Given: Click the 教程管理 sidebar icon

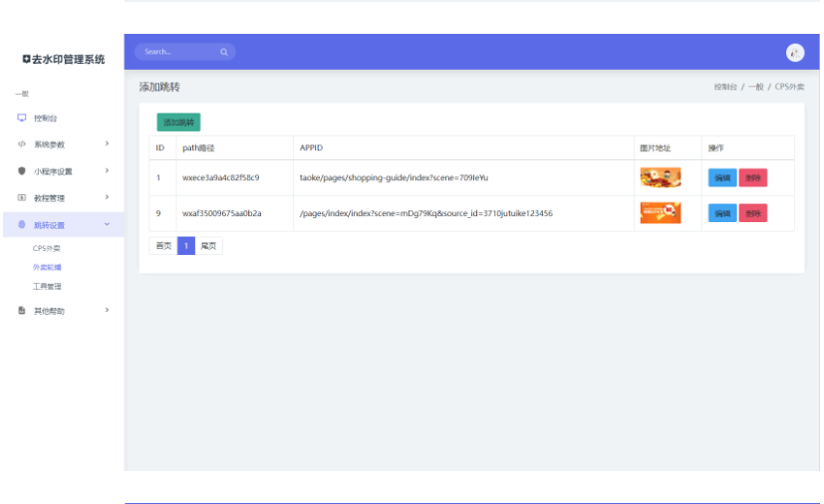Looking at the screenshot, I should pyautogui.click(x=22, y=198).
